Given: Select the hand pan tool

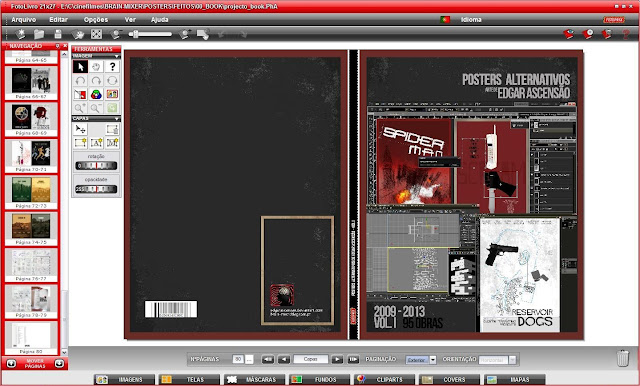Looking at the screenshot, I should click(96, 67).
